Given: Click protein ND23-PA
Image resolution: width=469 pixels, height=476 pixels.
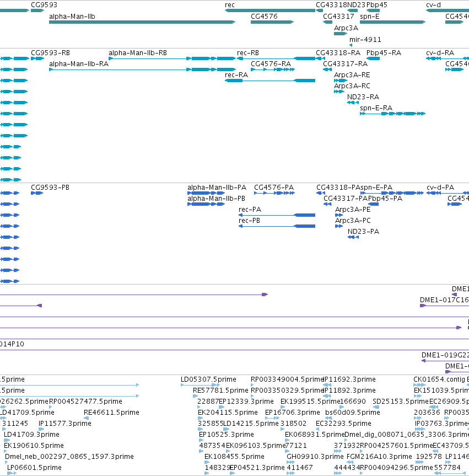Looking at the screenshot, I should pyautogui.click(x=353, y=237).
